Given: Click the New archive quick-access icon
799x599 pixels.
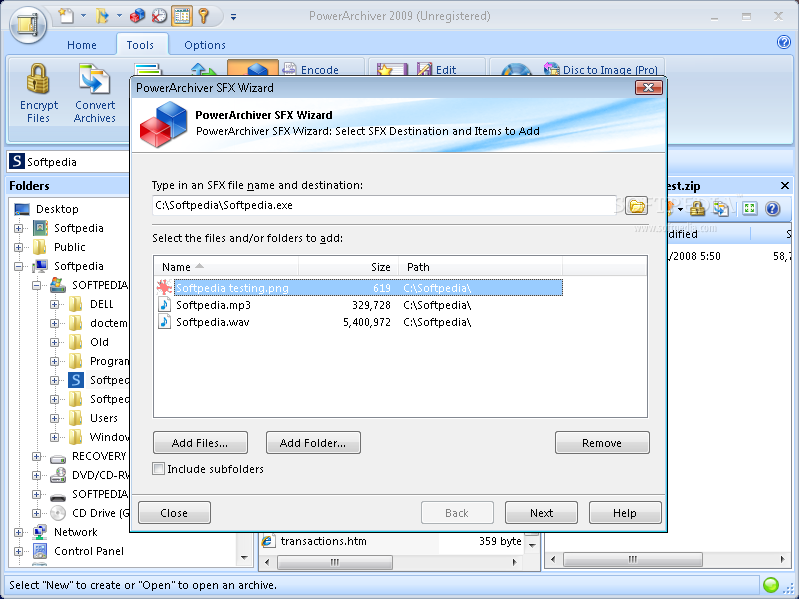Looking at the screenshot, I should (66, 16).
